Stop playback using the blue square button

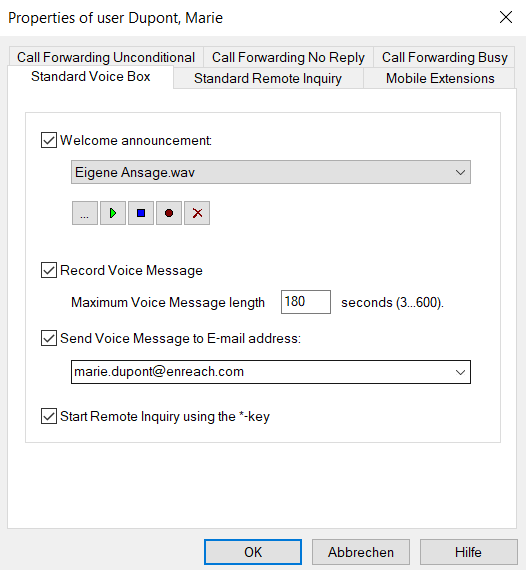[x=141, y=213]
